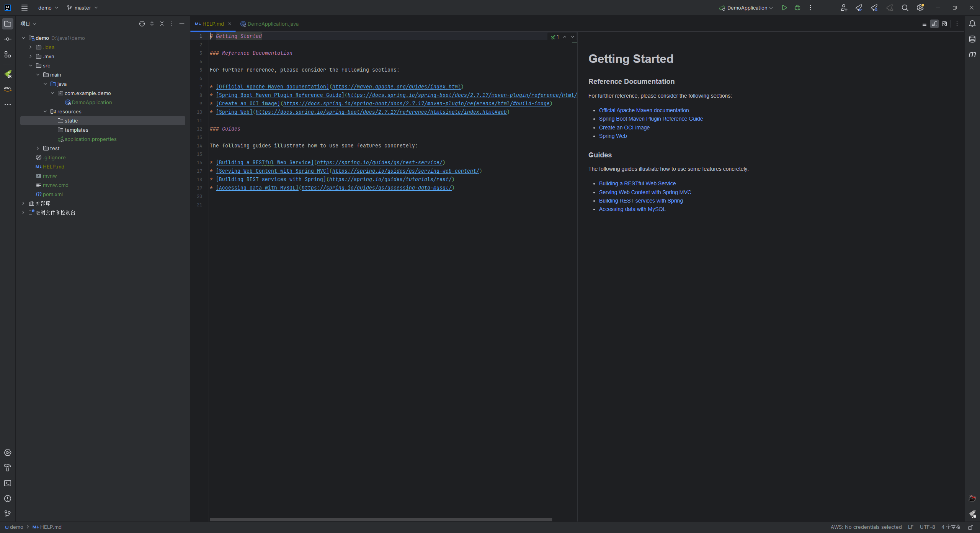This screenshot has height=533, width=980.
Task: Switch to preview-only view mode
Action: [x=944, y=24]
